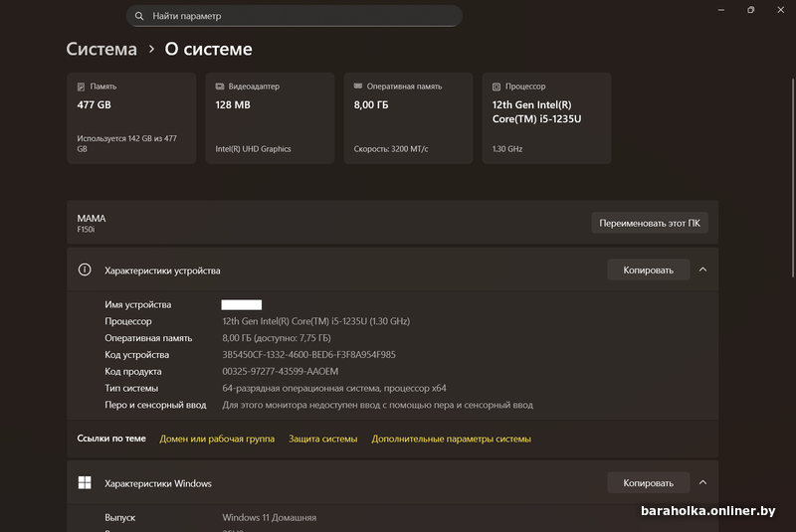The image size is (796, 532).
Task: Click the vertical scrollbar thumb
Action: coord(793,178)
